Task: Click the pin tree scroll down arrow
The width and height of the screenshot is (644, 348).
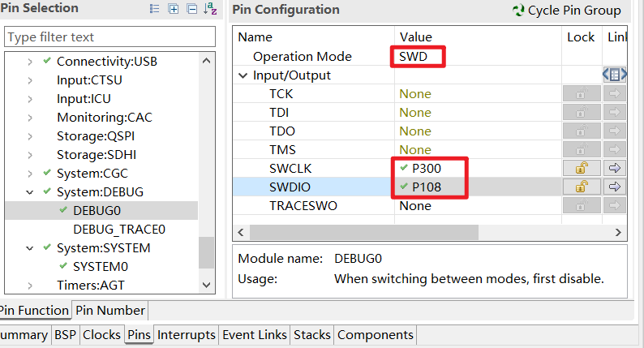Action: [x=207, y=285]
